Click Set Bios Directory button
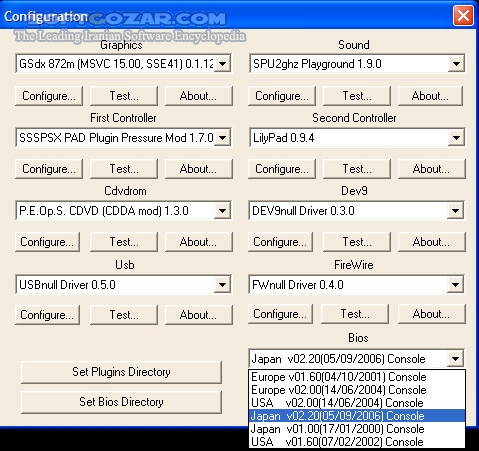Viewport: 479px width, 451px height. (121, 402)
